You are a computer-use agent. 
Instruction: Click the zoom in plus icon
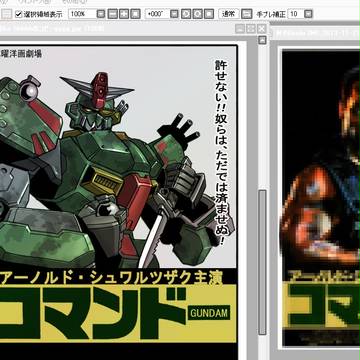point(124,14)
